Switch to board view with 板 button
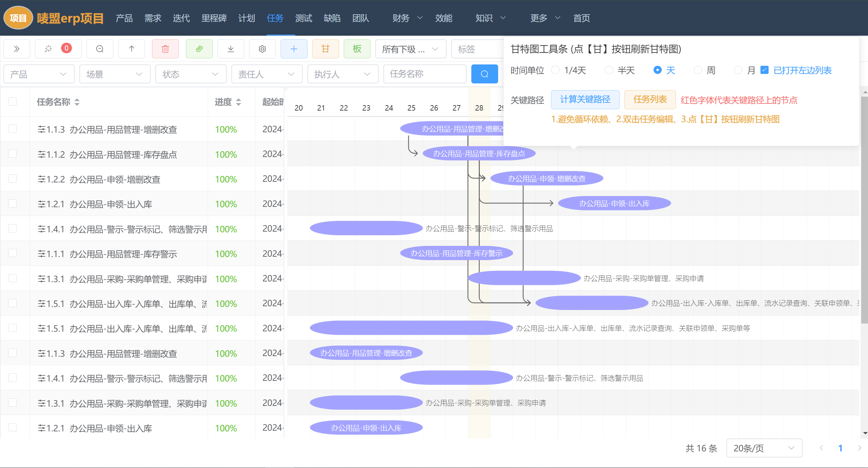868x468 pixels. pyautogui.click(x=356, y=48)
